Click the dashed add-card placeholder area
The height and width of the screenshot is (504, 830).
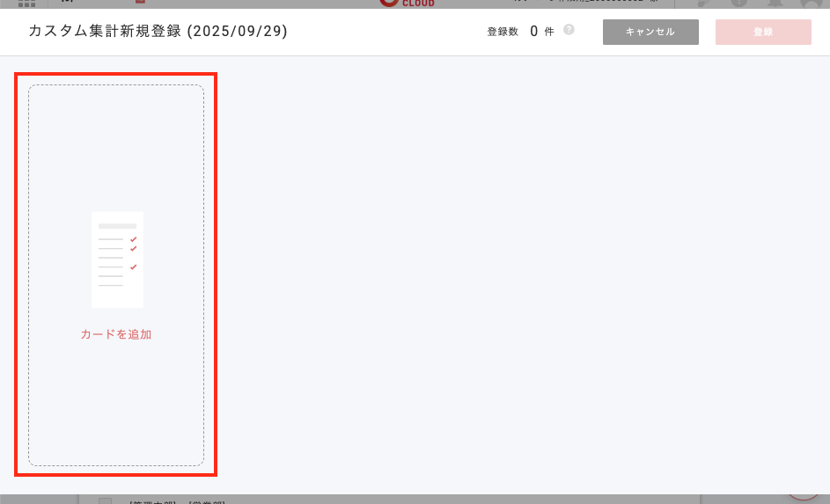click(116, 275)
